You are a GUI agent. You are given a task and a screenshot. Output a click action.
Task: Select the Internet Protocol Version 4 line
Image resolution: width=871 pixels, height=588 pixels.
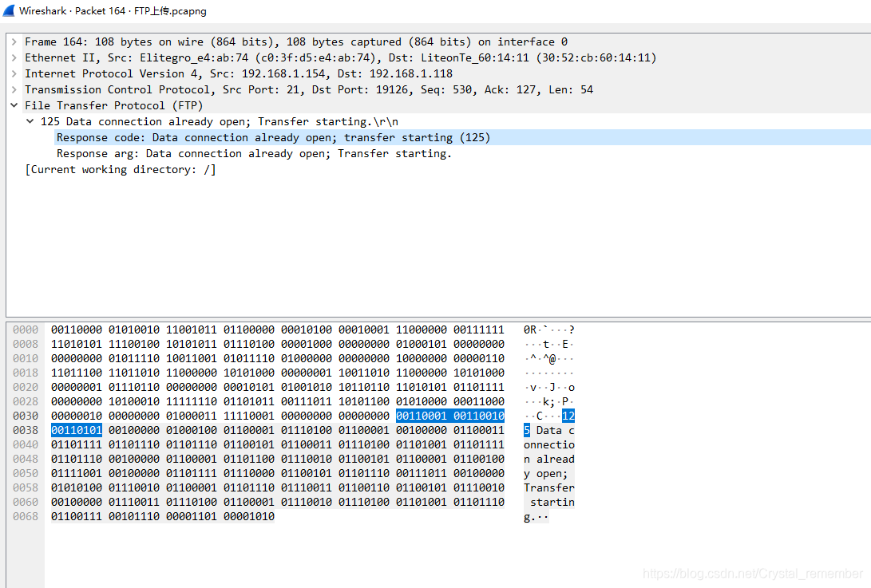pyautogui.click(x=239, y=74)
